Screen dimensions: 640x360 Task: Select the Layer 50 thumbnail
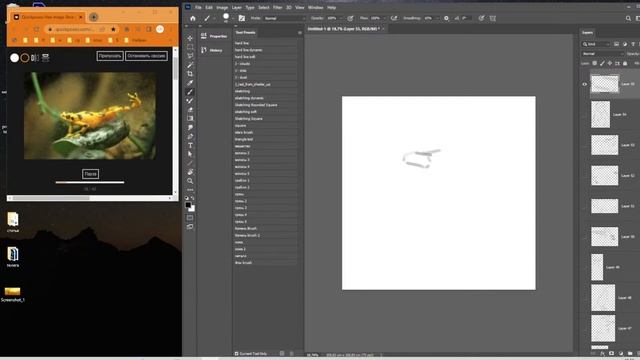pyautogui.click(x=604, y=237)
